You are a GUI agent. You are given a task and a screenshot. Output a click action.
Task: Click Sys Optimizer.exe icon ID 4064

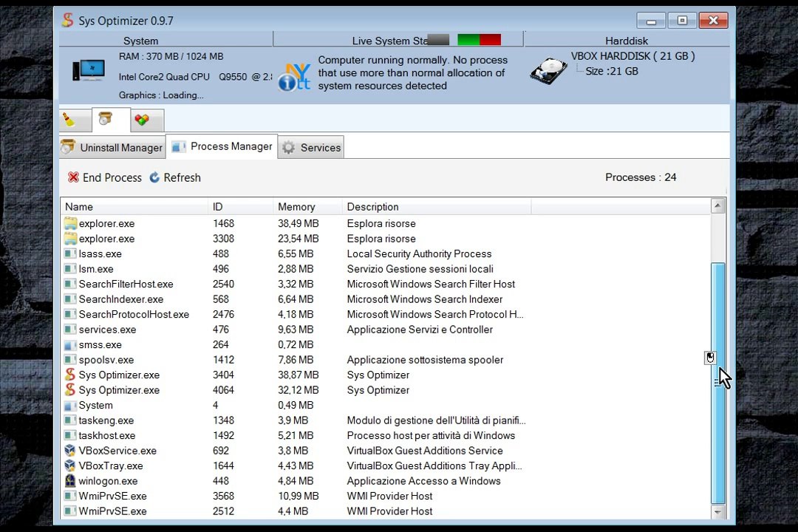[x=70, y=390]
